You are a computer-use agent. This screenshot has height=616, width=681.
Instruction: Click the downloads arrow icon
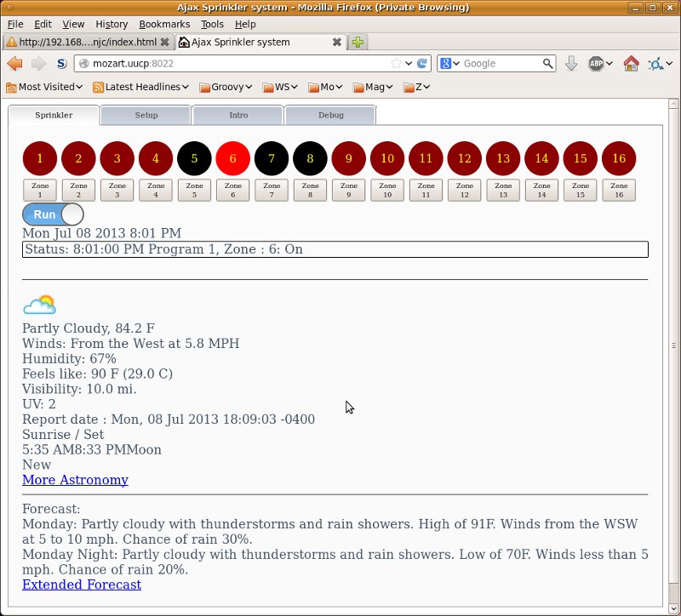click(570, 63)
